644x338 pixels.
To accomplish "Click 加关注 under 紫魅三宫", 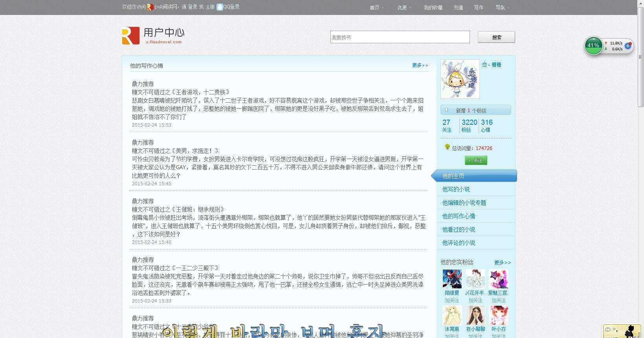I will 499,300.
